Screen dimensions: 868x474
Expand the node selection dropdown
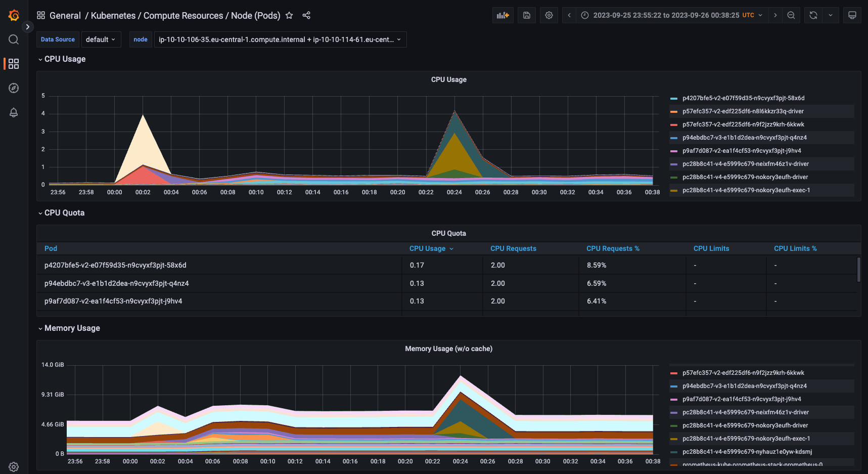coord(280,39)
